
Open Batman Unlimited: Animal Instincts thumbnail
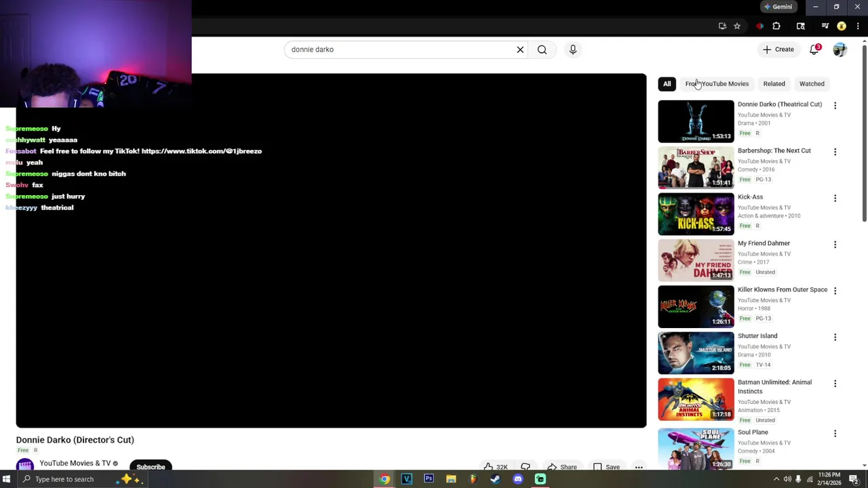(x=696, y=399)
